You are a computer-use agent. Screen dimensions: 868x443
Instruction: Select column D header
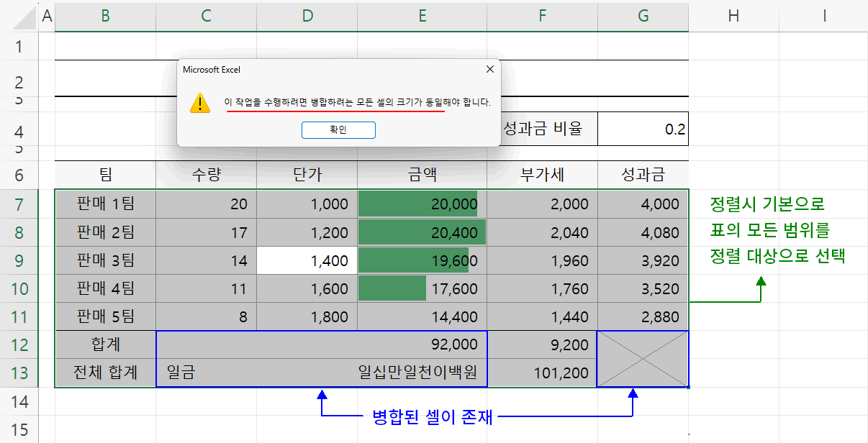click(x=307, y=16)
